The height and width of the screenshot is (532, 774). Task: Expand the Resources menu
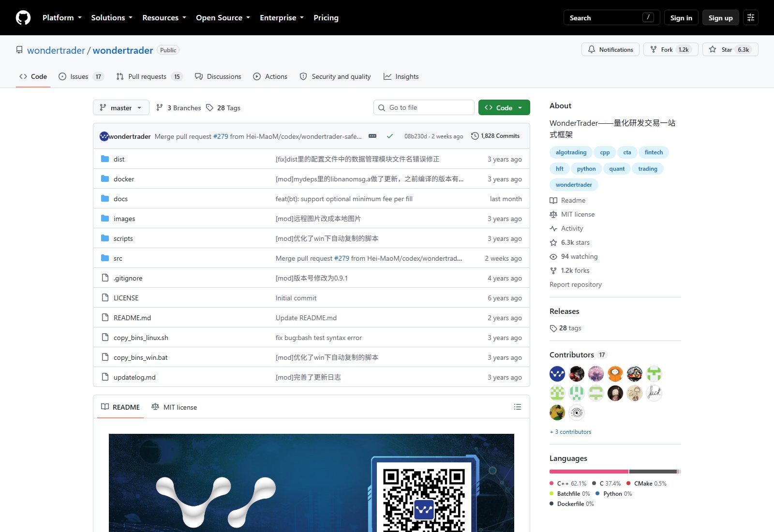point(164,17)
